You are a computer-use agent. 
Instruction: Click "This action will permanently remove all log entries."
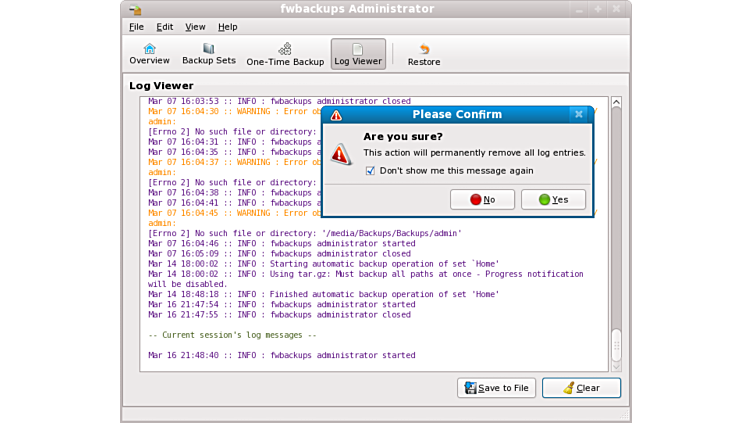(x=474, y=153)
